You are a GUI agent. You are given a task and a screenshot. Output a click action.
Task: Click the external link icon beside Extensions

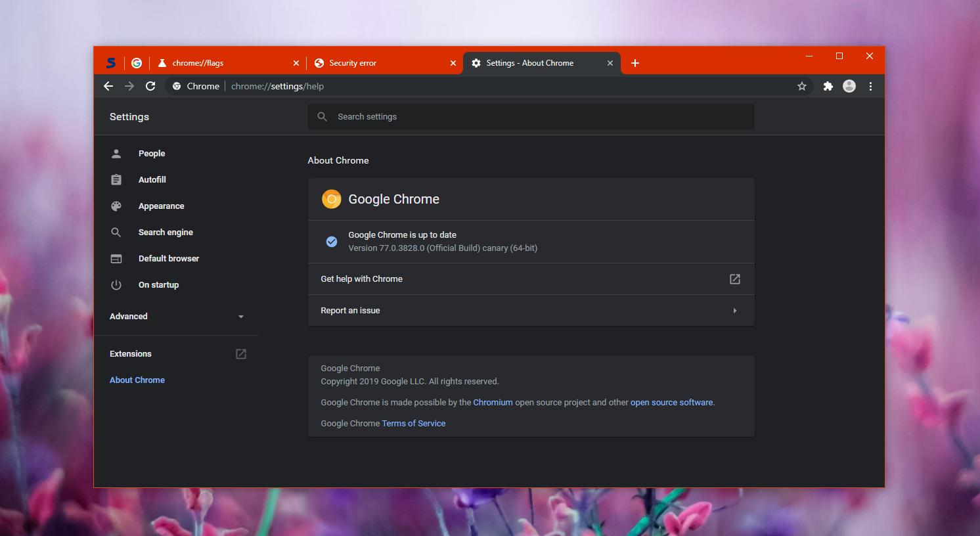[241, 354]
